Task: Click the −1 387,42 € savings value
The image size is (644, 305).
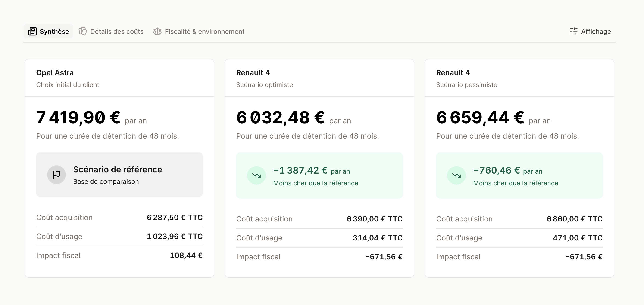Action: tap(300, 171)
